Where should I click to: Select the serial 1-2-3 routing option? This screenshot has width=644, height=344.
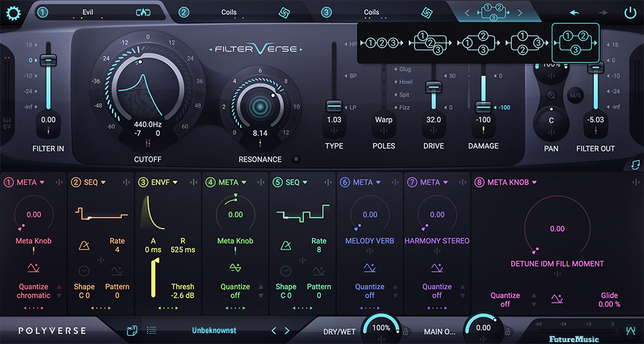point(381,43)
